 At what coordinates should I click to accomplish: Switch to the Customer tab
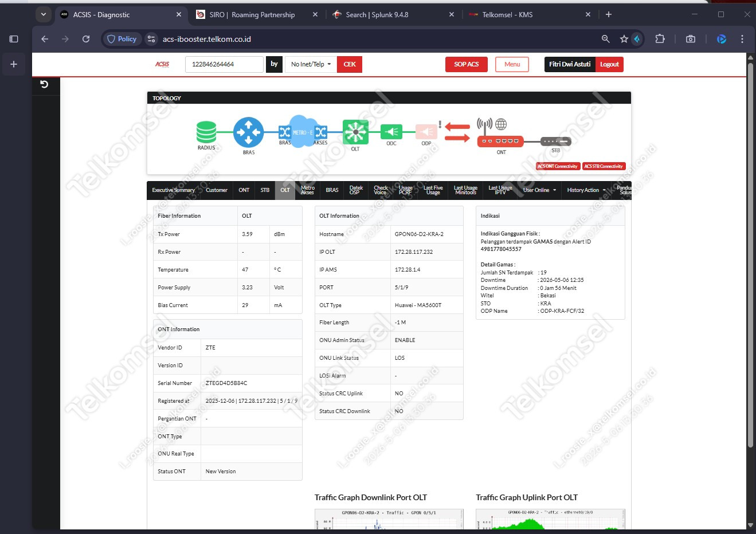coord(217,190)
